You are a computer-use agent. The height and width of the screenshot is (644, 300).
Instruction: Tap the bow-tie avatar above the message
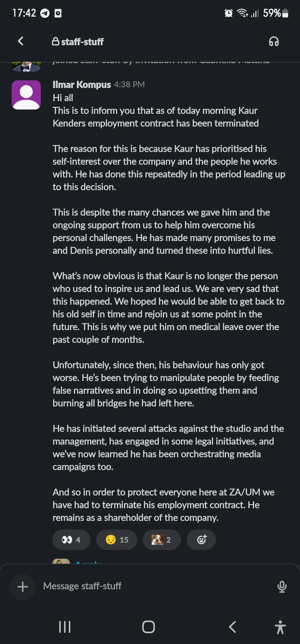26,67
